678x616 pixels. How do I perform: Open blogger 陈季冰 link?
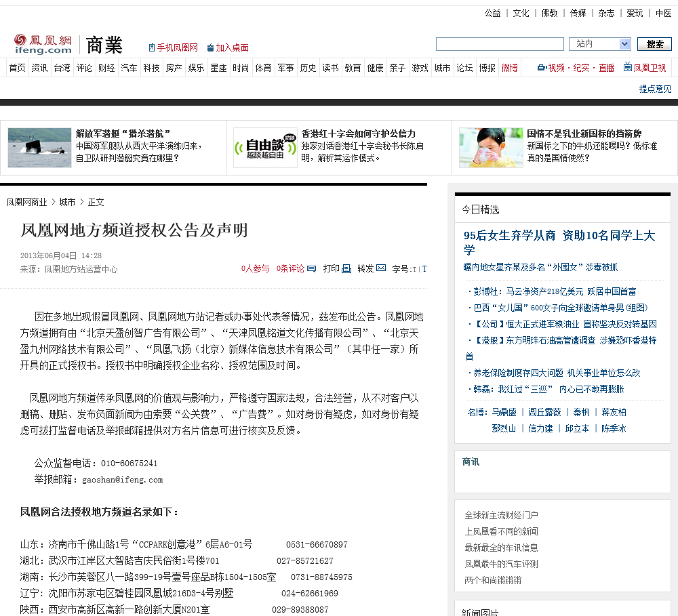tap(614, 428)
